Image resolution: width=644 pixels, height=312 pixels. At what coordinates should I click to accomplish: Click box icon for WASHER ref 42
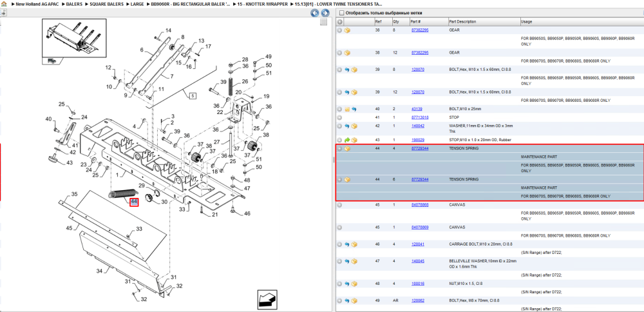354,126
